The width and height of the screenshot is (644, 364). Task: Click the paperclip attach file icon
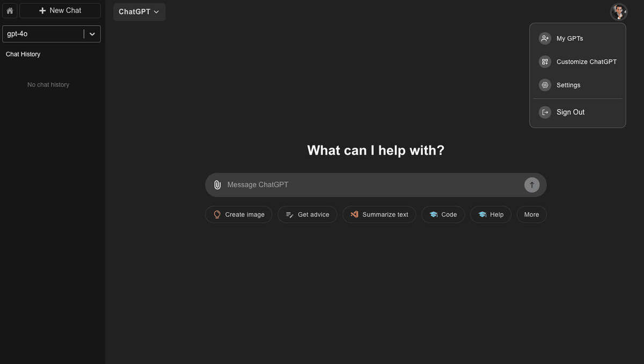tap(217, 185)
